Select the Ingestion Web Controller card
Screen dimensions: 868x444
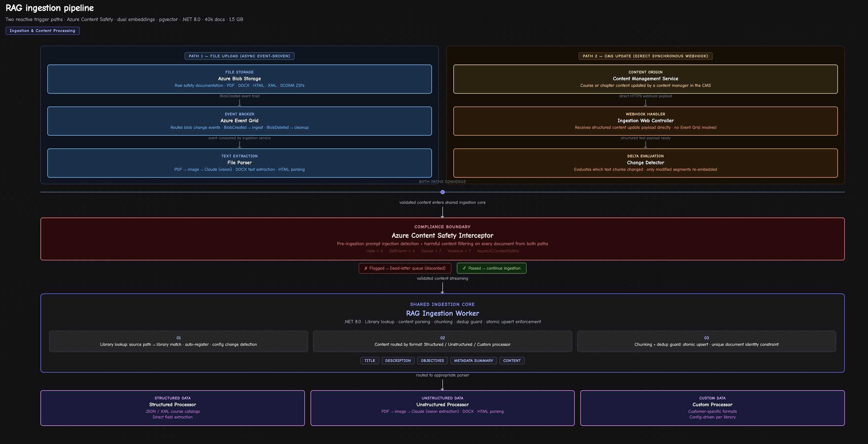(645, 121)
